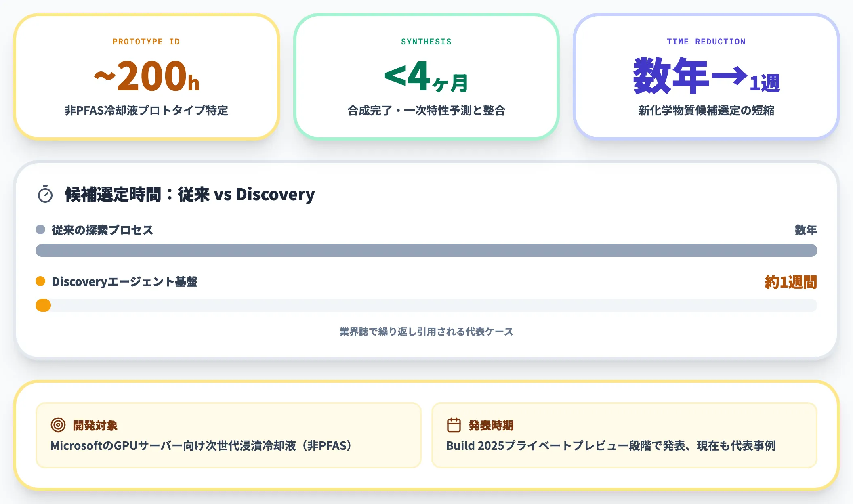Click the 数年 value above the gray bar
This screenshot has width=853, height=504.
(806, 230)
